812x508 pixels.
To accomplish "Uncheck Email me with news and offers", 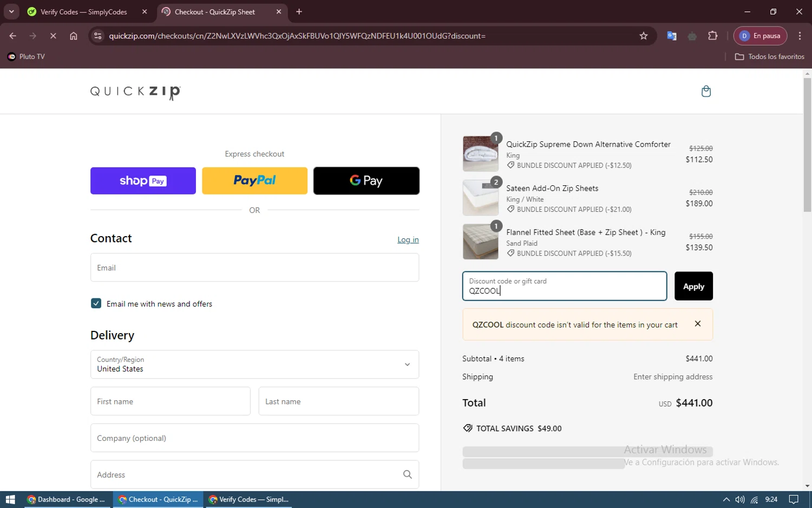I will 96,303.
